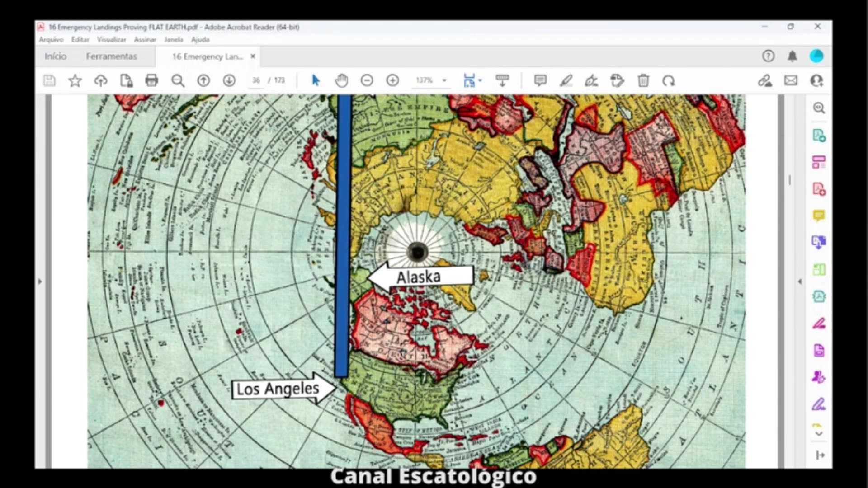Open the zoom level dropdown
Image resolution: width=868 pixels, height=488 pixels.
[444, 80]
